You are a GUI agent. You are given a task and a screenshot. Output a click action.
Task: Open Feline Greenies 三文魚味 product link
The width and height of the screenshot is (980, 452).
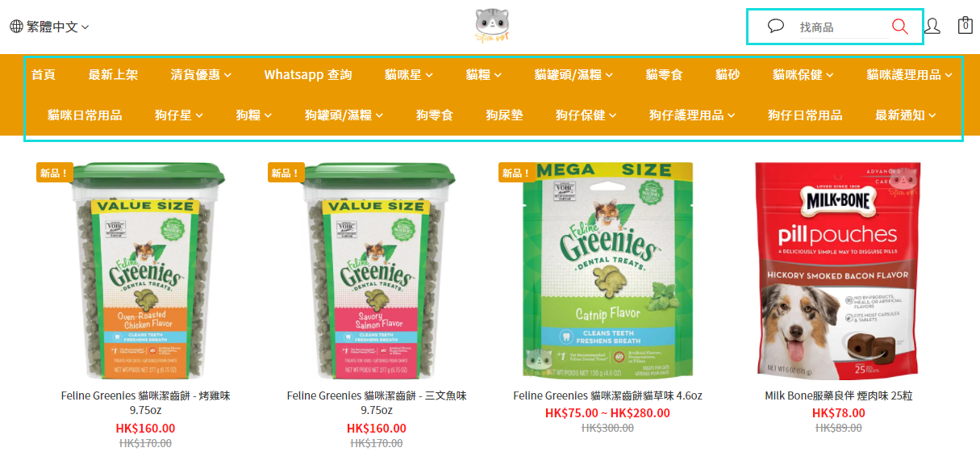click(x=377, y=403)
